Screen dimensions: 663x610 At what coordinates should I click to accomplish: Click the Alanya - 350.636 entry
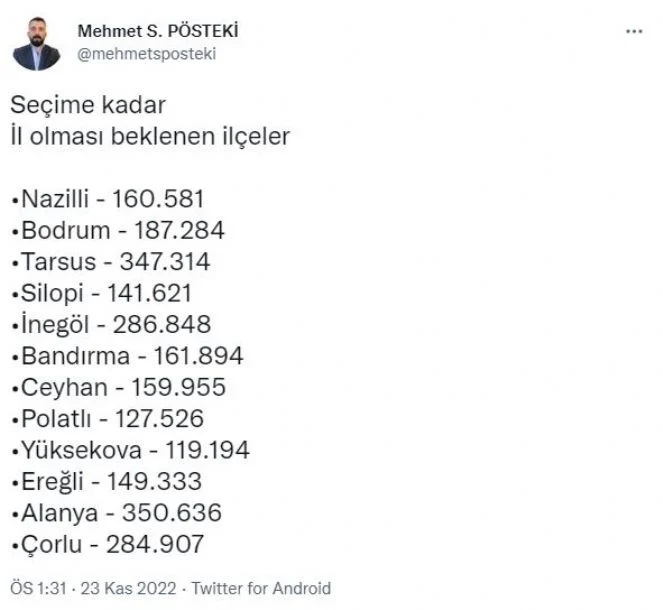coord(117,513)
